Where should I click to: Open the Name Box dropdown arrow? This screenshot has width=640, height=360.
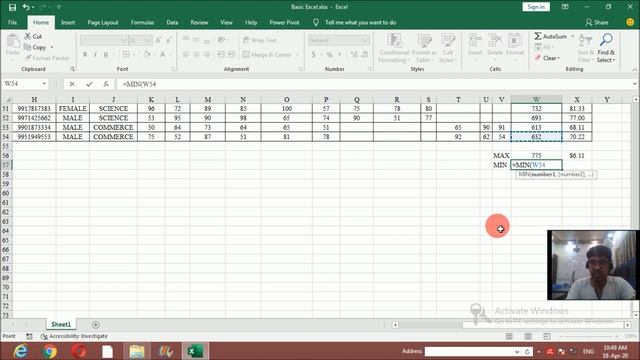coord(44,84)
